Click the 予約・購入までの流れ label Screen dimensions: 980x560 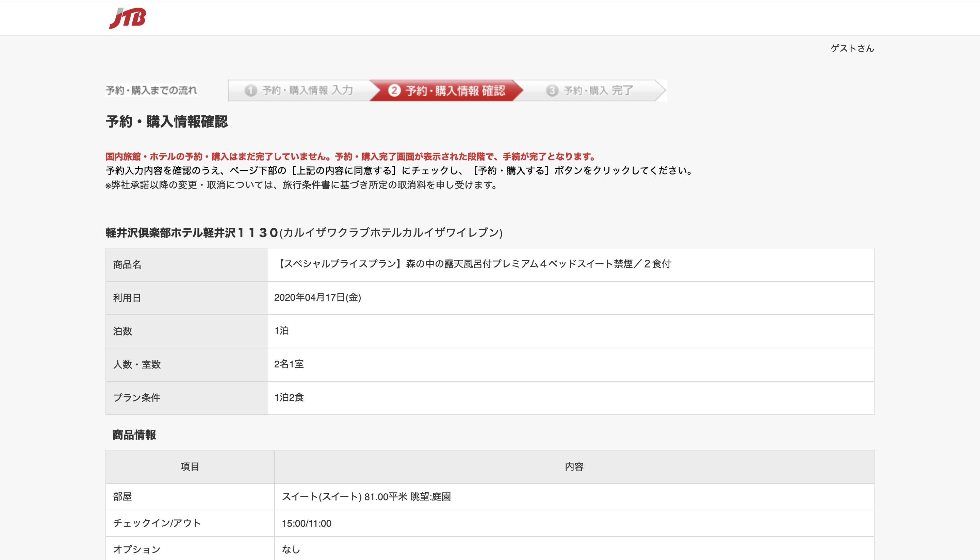pyautogui.click(x=151, y=90)
